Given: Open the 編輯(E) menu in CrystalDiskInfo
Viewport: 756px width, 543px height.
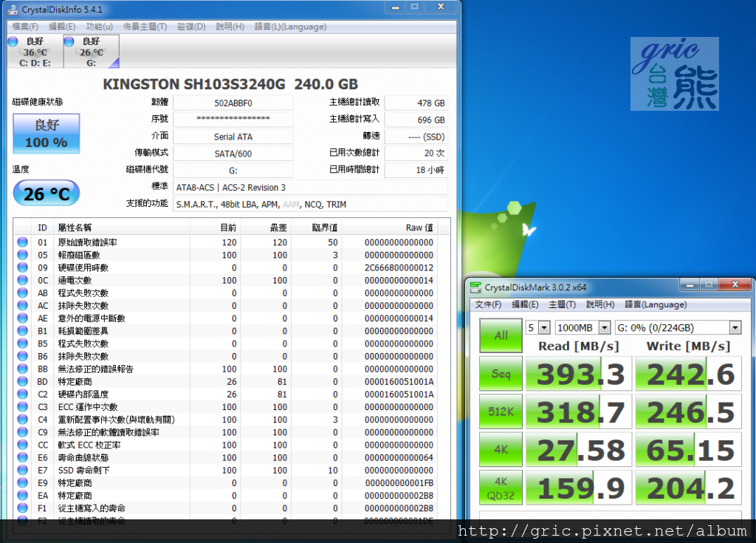Looking at the screenshot, I should tap(62, 27).
